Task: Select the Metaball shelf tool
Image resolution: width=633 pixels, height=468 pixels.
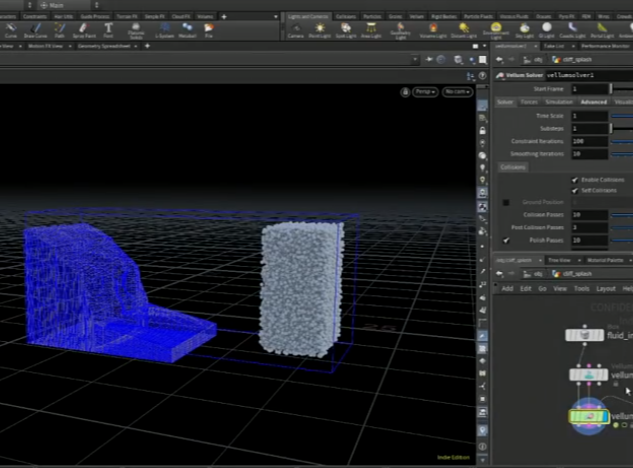Action: click(x=187, y=30)
